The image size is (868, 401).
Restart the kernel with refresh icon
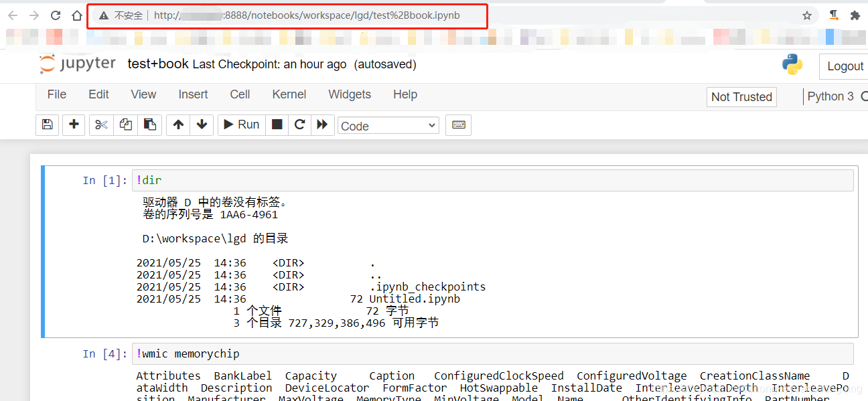click(x=299, y=125)
